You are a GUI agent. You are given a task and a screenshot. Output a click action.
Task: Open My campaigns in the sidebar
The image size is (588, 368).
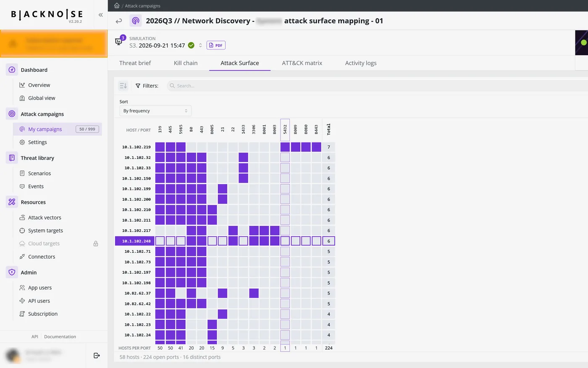coord(45,129)
